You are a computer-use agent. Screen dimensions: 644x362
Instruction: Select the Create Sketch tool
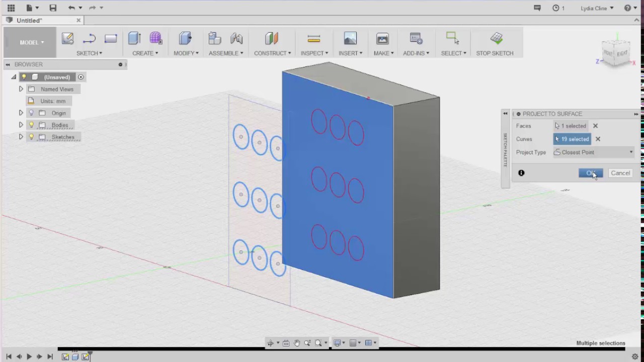67,39
